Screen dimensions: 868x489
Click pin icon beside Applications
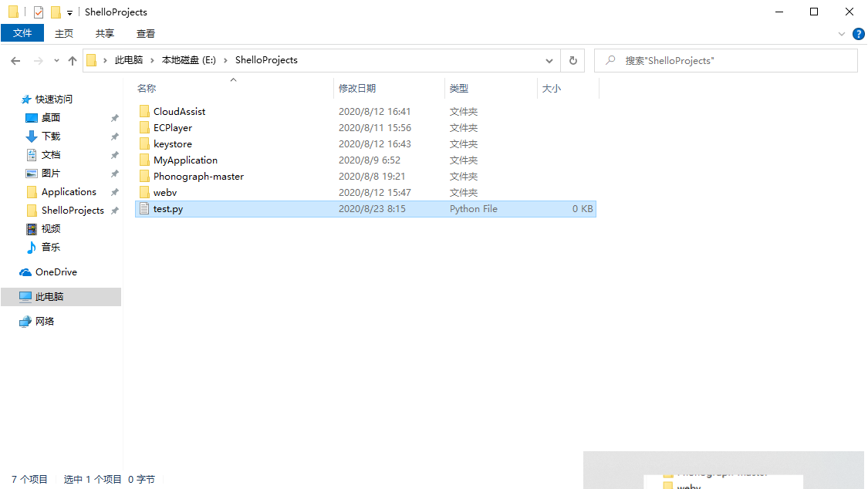point(115,192)
